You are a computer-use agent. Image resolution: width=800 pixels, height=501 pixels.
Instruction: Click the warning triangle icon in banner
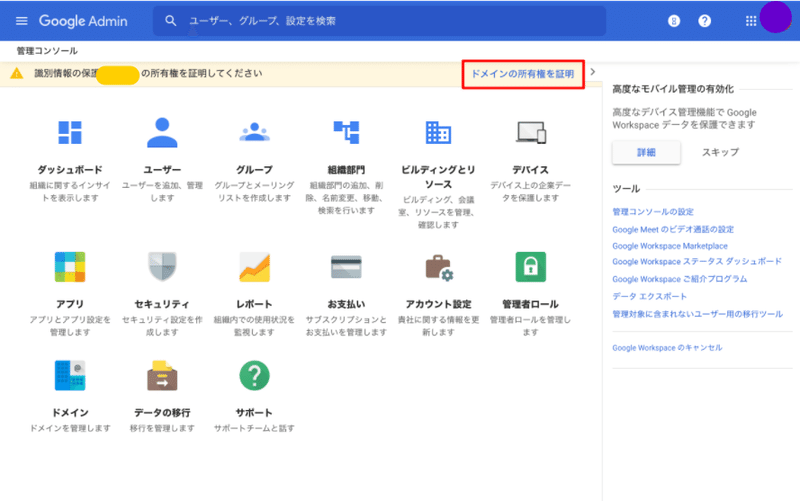[x=17, y=73]
